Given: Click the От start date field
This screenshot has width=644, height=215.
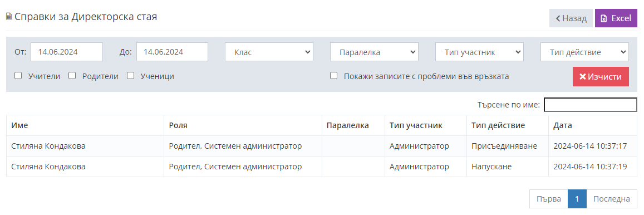Looking at the screenshot, I should [x=67, y=52].
